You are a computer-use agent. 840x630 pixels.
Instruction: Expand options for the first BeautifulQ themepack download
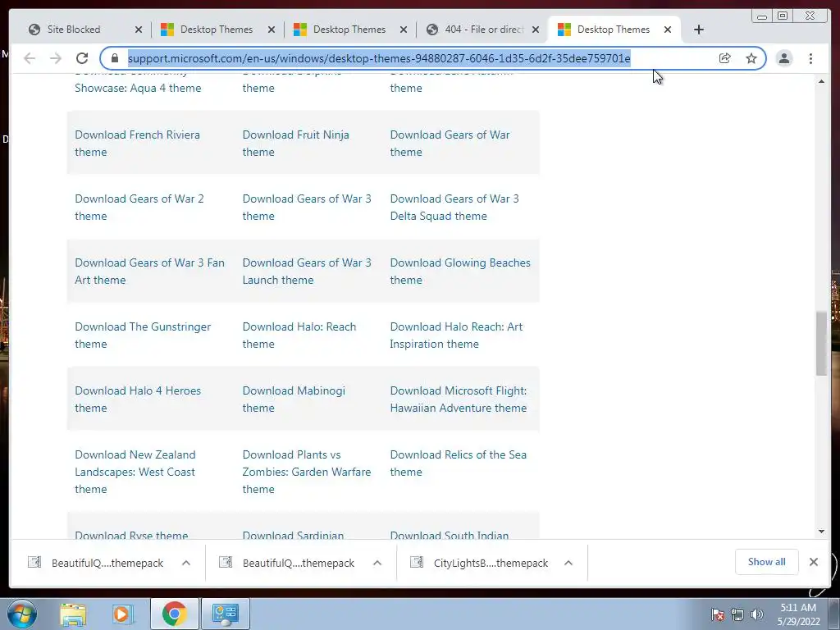pos(186,563)
